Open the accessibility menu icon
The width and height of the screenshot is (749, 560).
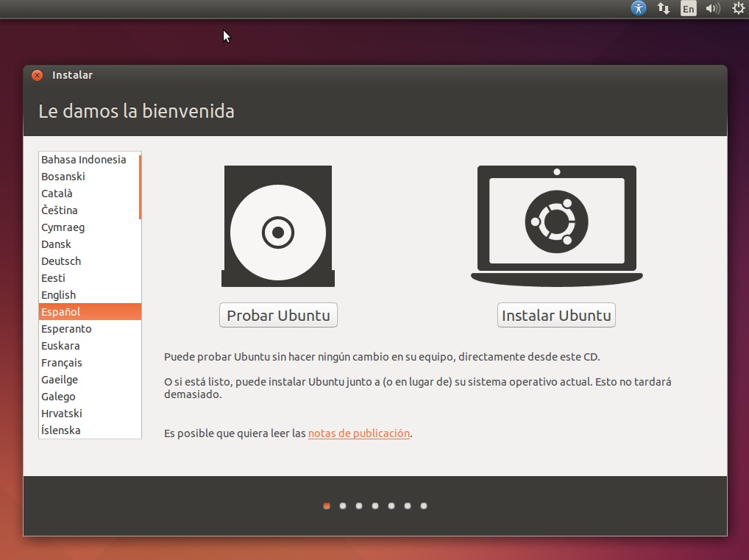638,8
